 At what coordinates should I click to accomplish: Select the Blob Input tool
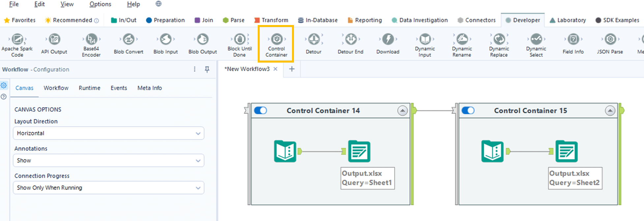click(x=165, y=44)
